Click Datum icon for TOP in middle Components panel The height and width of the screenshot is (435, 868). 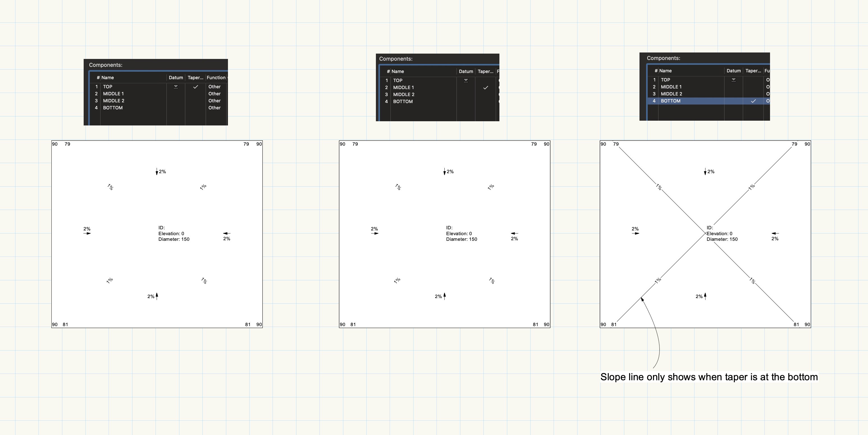pyautogui.click(x=466, y=81)
